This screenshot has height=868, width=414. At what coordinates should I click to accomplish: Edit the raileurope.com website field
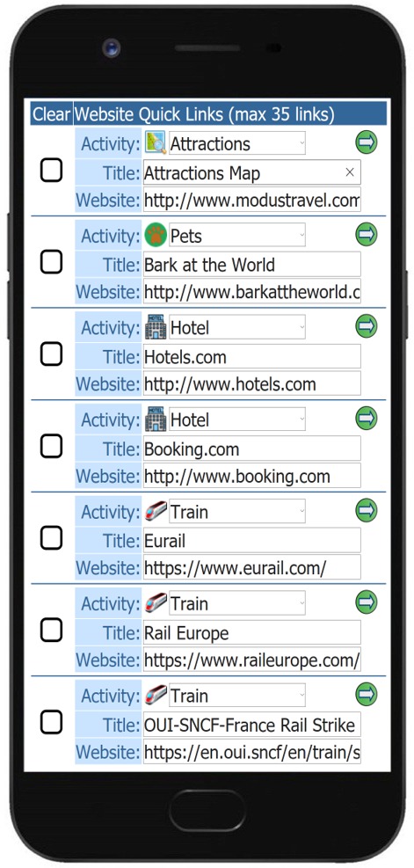pyautogui.click(x=252, y=660)
